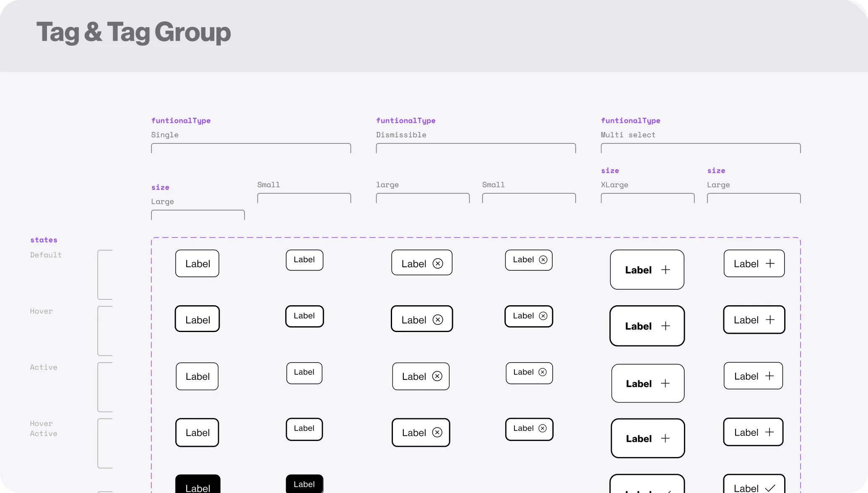The height and width of the screenshot is (493, 868).
Task: Click the Large size label under Single
Action: tap(162, 202)
